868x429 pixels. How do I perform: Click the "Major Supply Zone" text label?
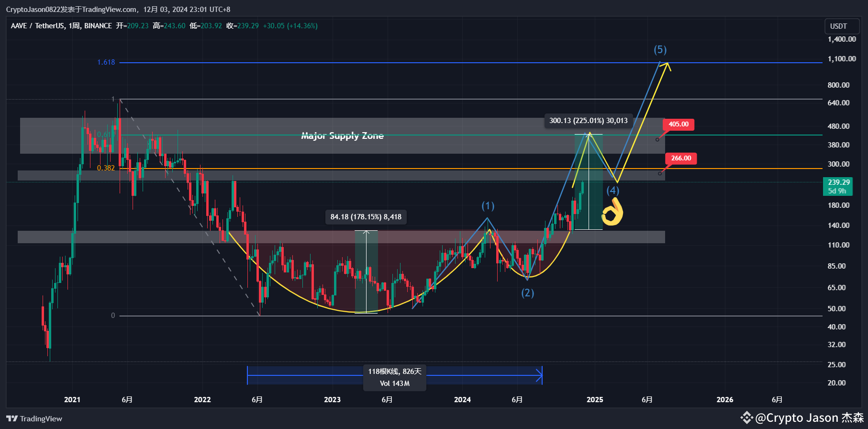342,135
